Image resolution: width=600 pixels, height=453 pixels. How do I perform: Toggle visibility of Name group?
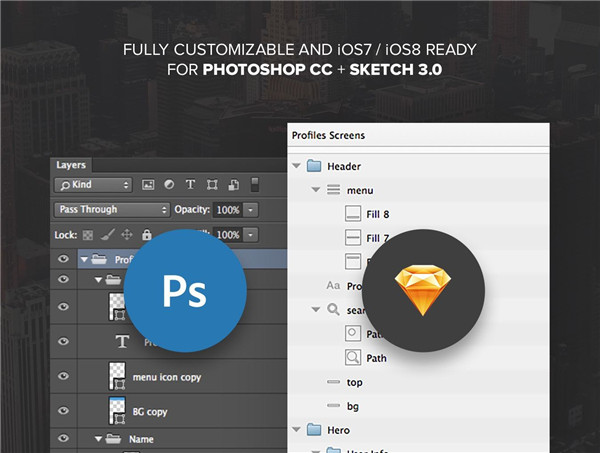point(64,438)
